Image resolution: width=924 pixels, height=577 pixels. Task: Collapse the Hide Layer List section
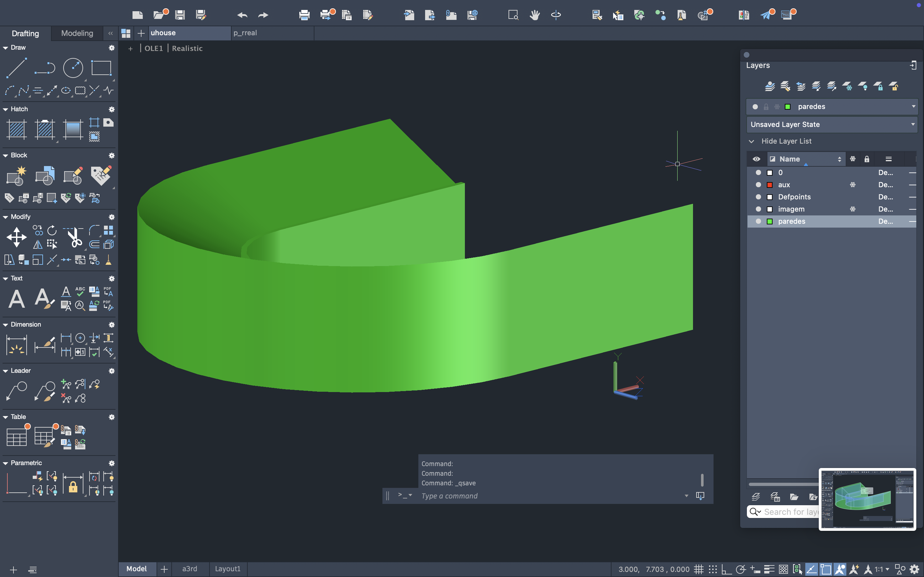pyautogui.click(x=751, y=141)
